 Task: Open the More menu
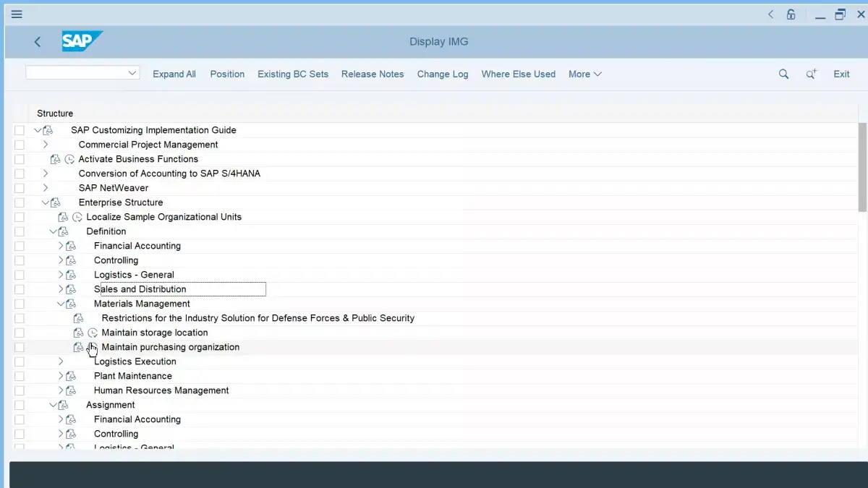(585, 74)
